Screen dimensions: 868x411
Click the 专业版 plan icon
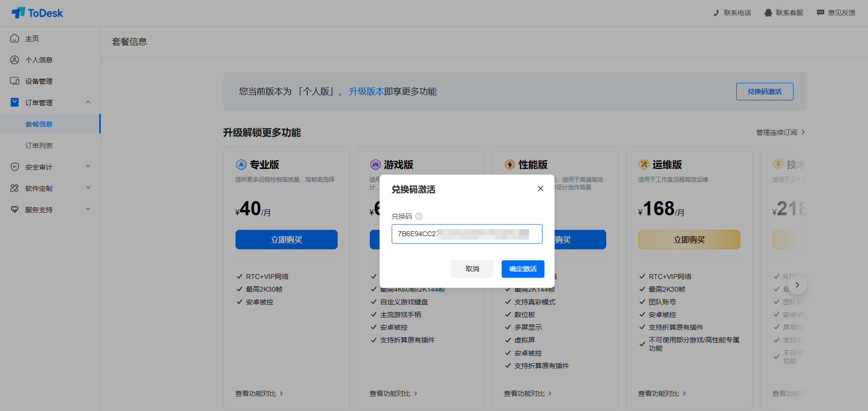click(241, 165)
